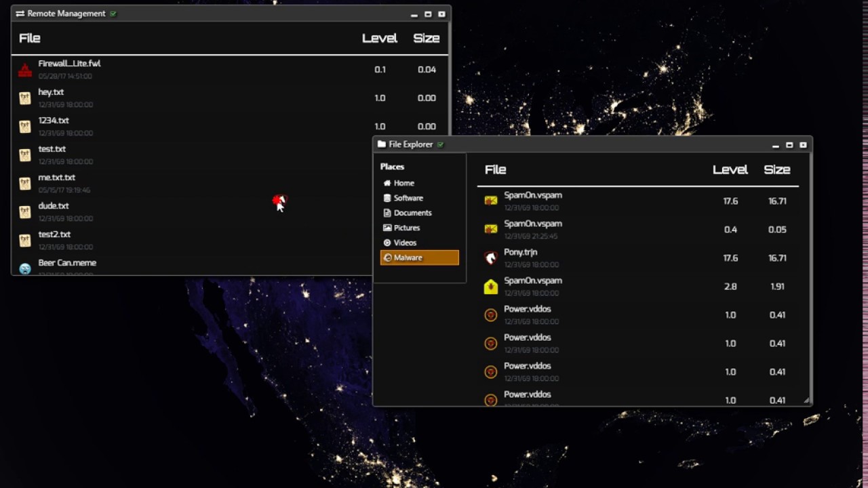Select Malware in Places sidebar
868x488 pixels.
420,258
